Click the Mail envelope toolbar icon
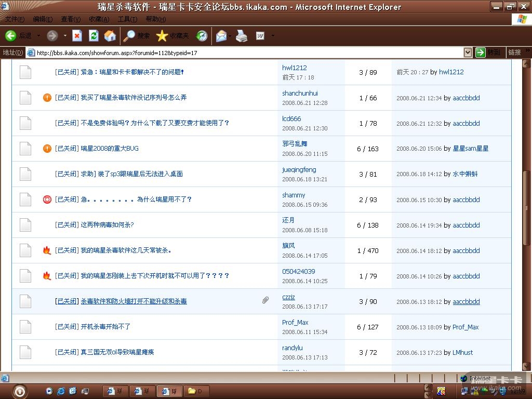Screen dimensions: 532x399 [221, 36]
